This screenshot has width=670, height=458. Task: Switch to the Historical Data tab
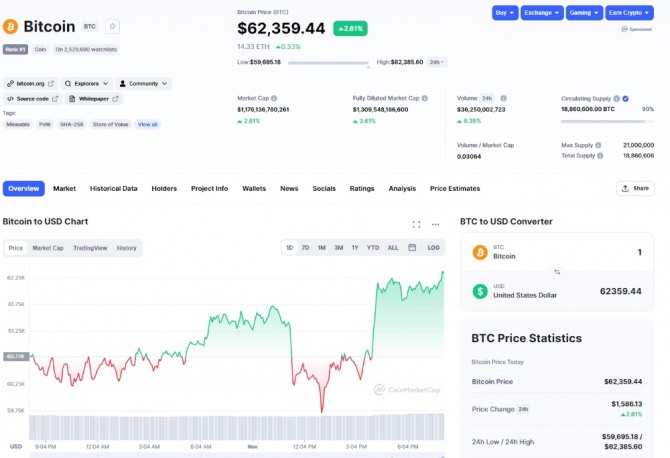point(113,188)
